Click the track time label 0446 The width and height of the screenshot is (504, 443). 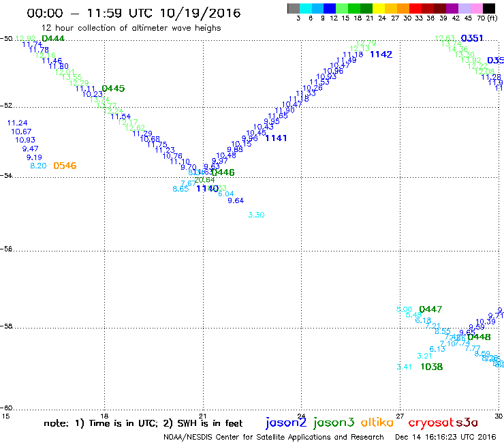tap(223, 172)
